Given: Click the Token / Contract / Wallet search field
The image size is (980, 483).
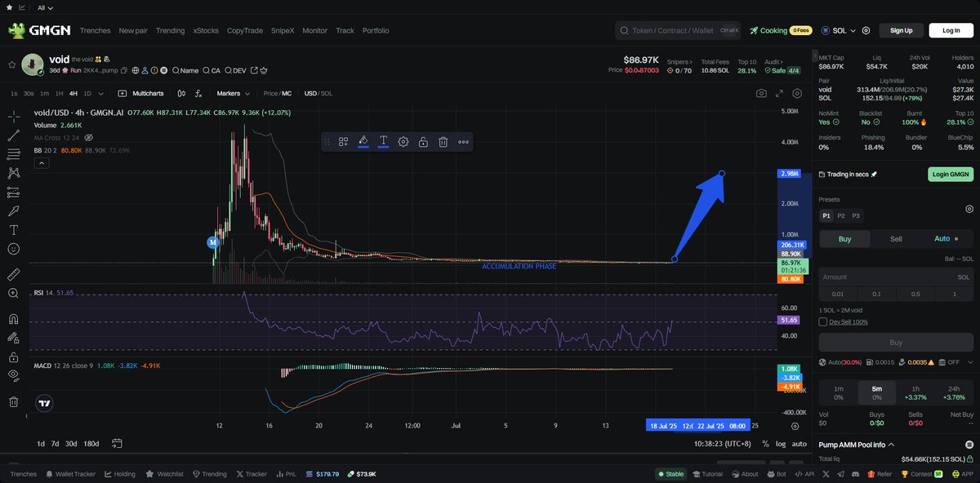Looking at the screenshot, I should [x=679, y=30].
